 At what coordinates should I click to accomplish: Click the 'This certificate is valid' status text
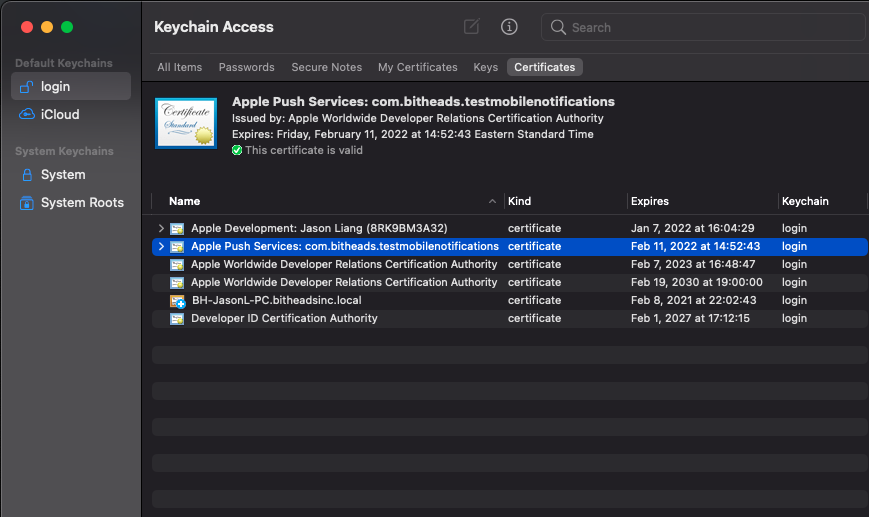coord(304,150)
